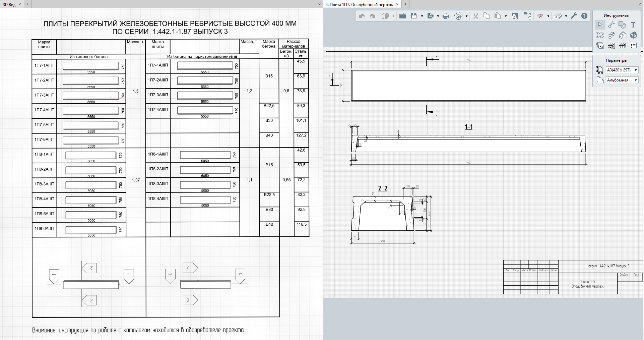
Task: Click the text styles letter A icon
Action: [515, 16]
